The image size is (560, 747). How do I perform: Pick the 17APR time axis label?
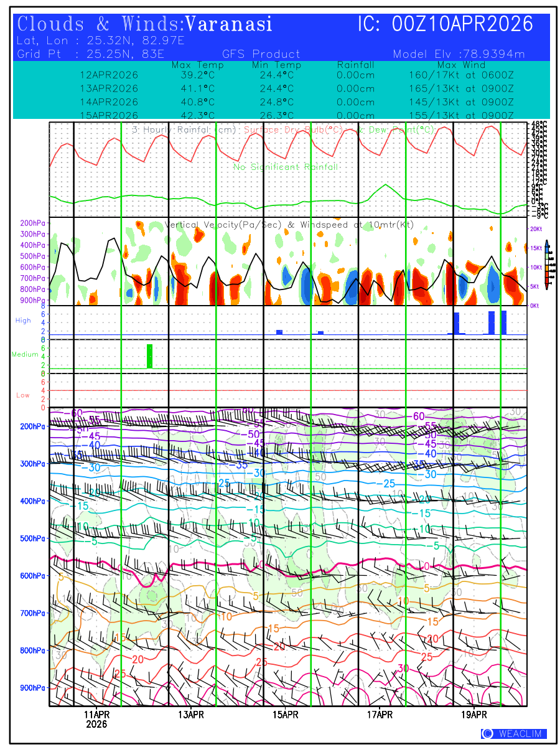click(x=380, y=714)
